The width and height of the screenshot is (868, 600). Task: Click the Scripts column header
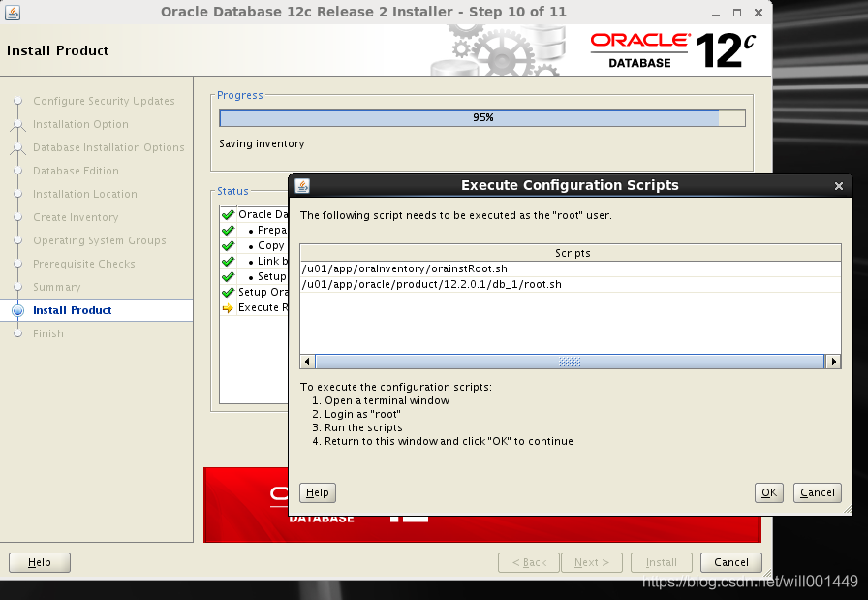[x=571, y=253]
